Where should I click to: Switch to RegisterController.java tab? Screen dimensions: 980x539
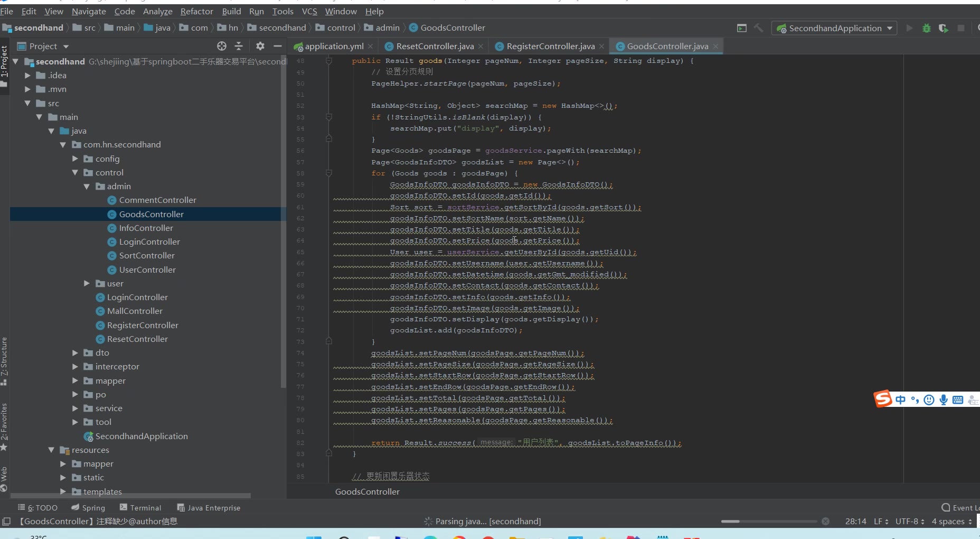click(550, 47)
